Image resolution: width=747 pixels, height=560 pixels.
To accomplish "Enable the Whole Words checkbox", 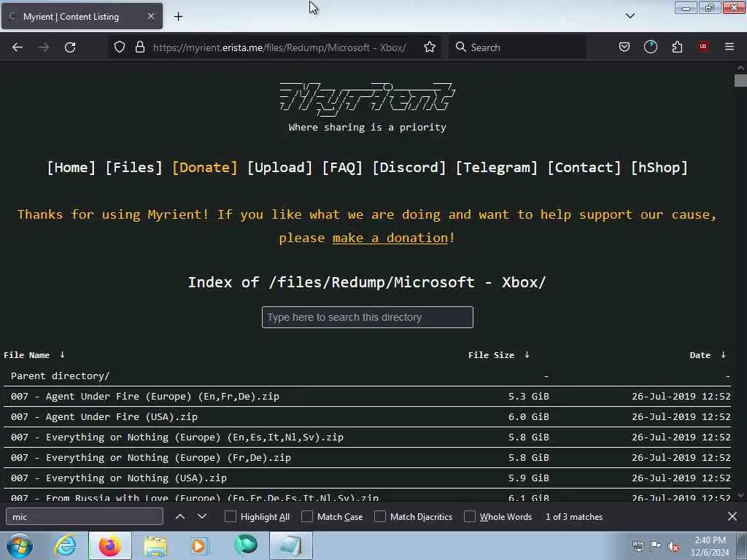I will 470,517.
